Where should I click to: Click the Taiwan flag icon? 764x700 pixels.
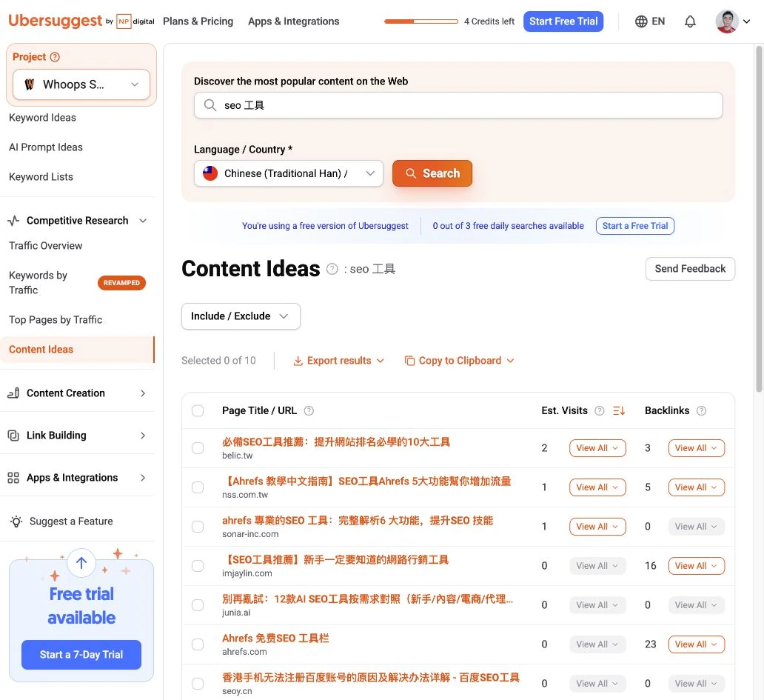(210, 173)
